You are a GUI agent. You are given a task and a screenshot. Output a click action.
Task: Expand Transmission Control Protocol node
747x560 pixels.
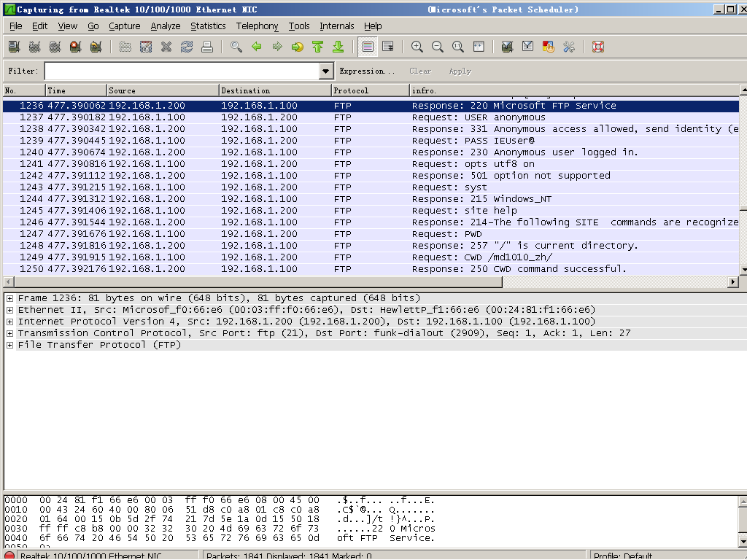[9, 333]
